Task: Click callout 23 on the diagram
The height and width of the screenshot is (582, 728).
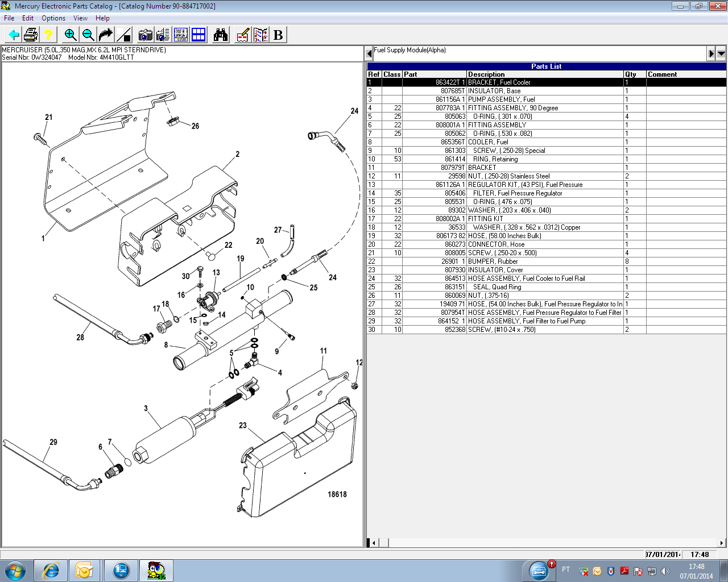Action: (243, 425)
